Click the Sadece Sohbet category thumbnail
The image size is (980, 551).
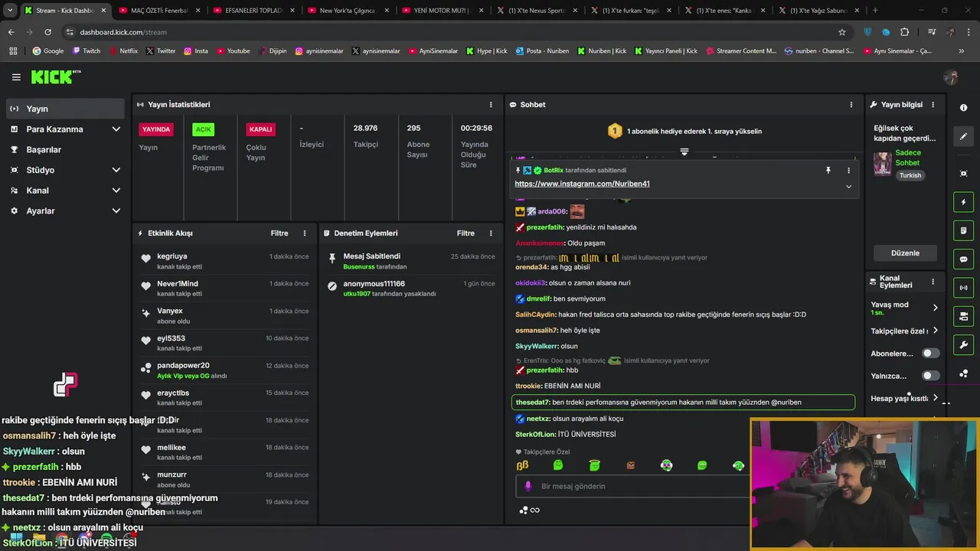pos(883,163)
